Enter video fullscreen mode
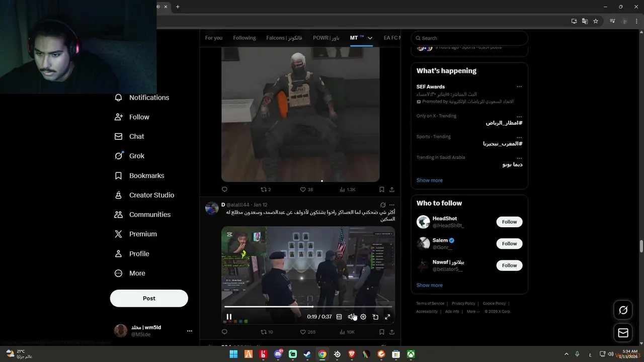The height and width of the screenshot is (362, 644). 387,317
